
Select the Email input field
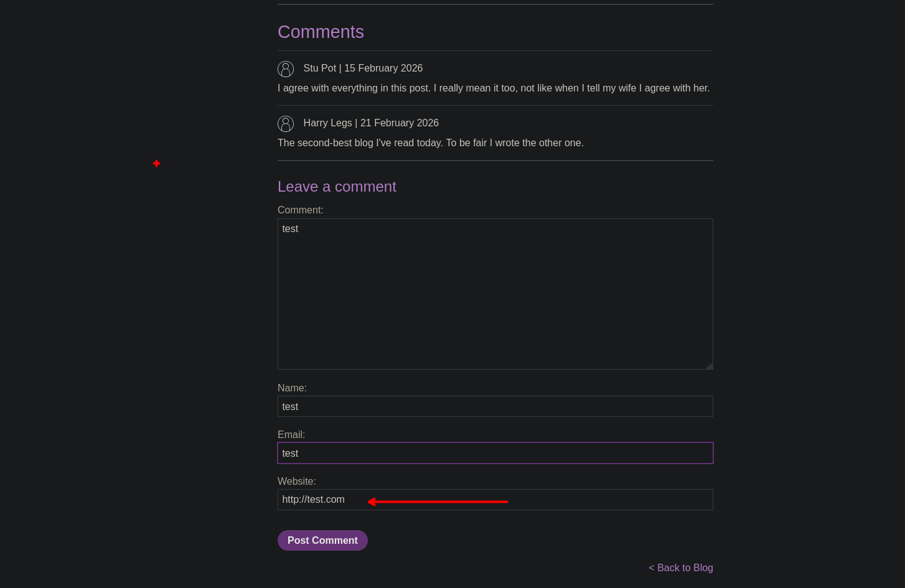click(495, 453)
